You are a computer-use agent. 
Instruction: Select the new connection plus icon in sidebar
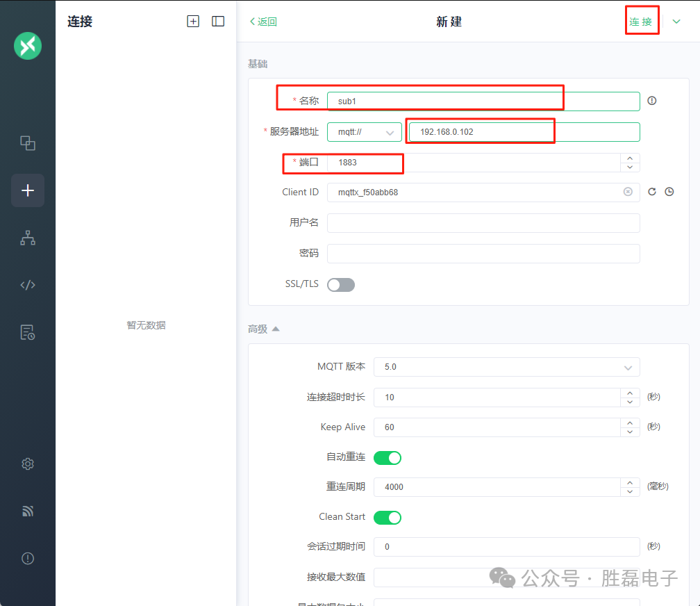28,190
